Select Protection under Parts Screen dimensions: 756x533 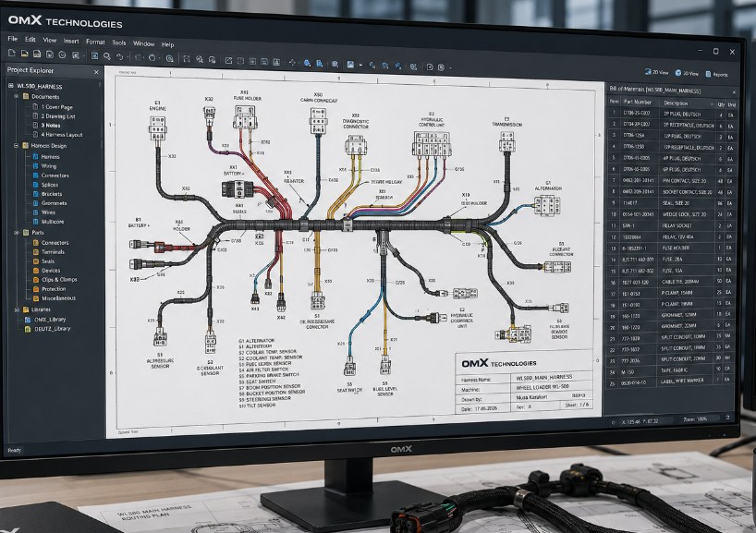(54, 288)
